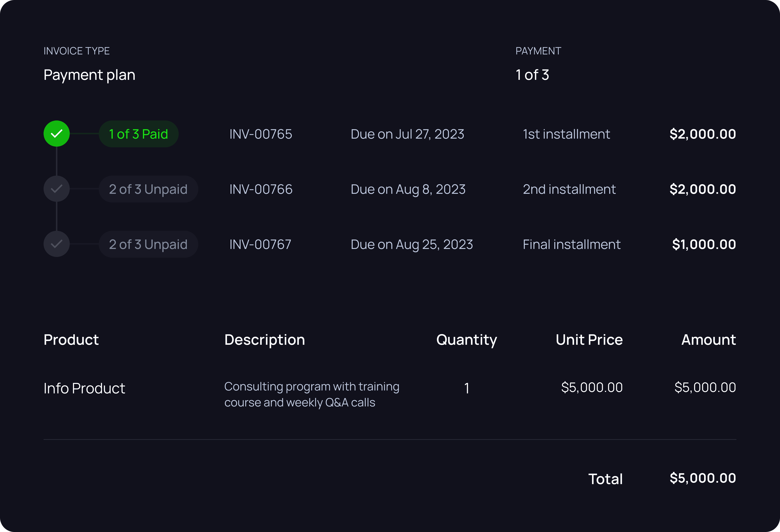Select the 'Final installment' label
The image size is (780, 532).
572,244
